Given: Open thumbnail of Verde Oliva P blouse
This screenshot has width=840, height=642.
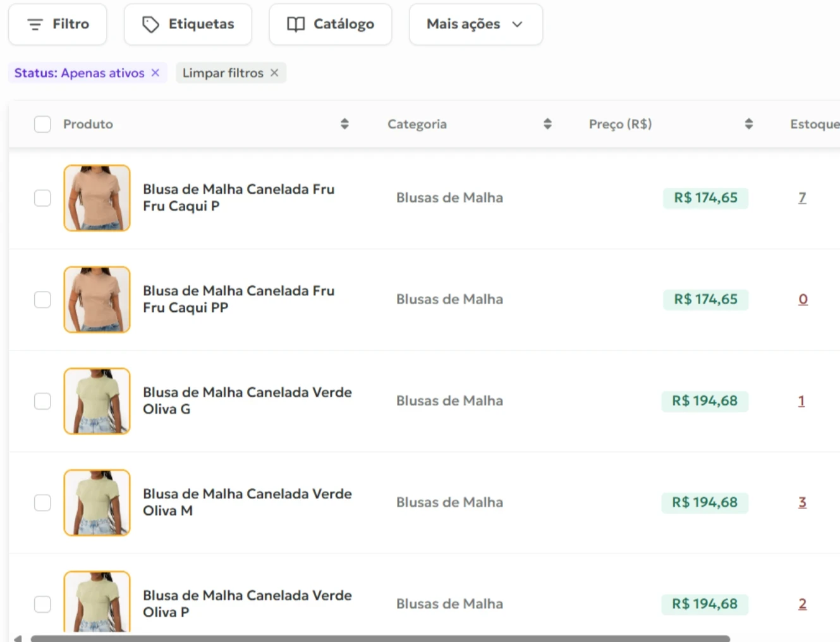Looking at the screenshot, I should tap(97, 602).
